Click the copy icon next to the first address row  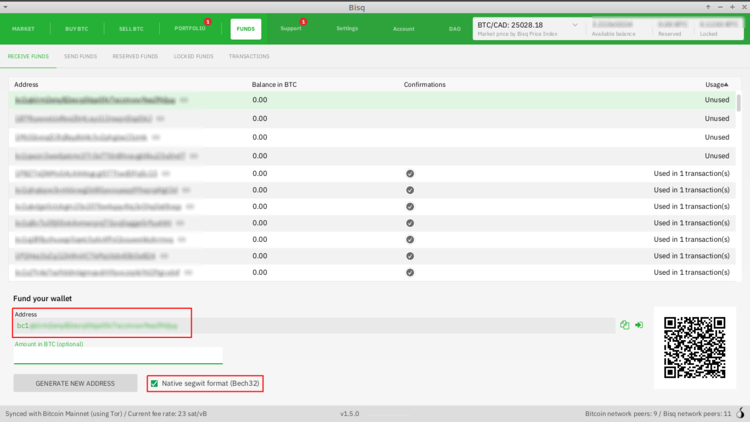tap(184, 100)
